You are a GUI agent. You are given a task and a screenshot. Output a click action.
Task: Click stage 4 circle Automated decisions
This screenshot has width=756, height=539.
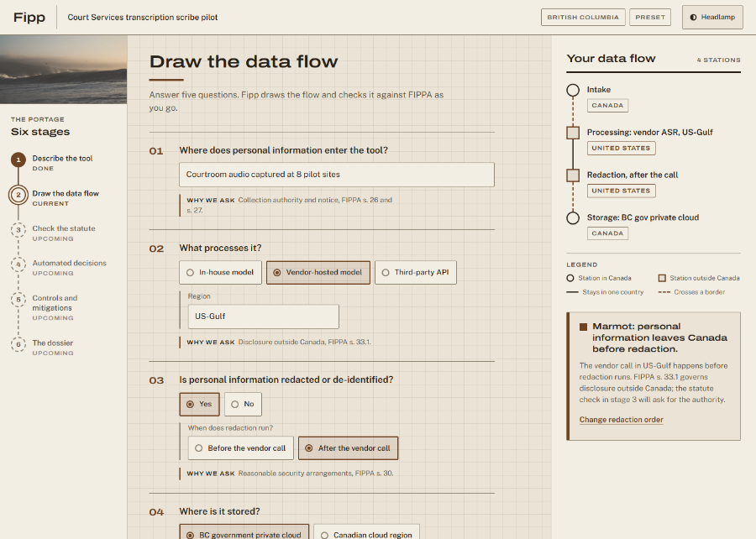(x=18, y=264)
